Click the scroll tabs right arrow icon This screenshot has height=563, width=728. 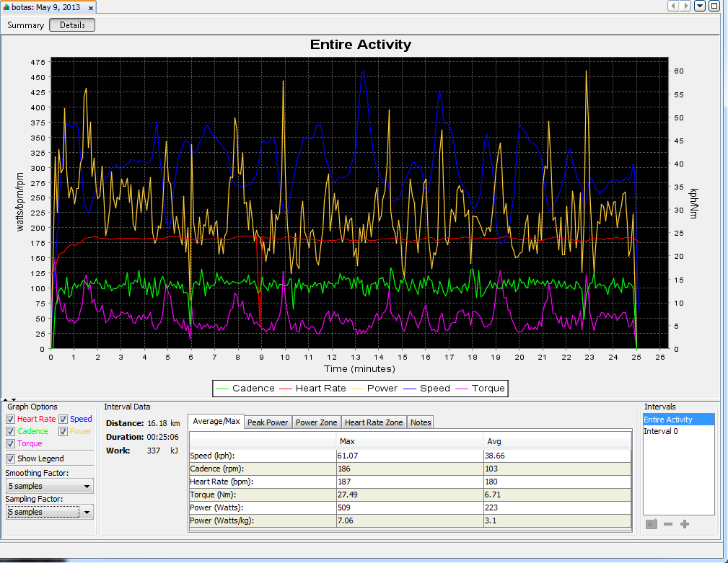click(x=685, y=6)
